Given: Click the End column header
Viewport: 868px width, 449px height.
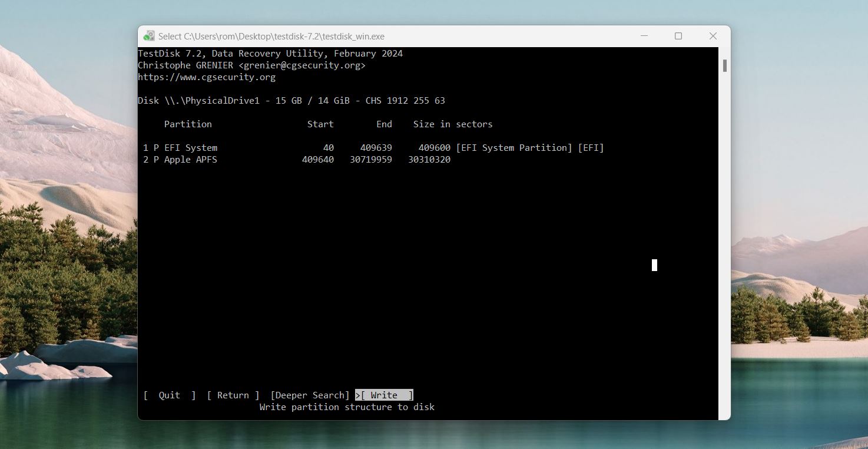Looking at the screenshot, I should (384, 124).
